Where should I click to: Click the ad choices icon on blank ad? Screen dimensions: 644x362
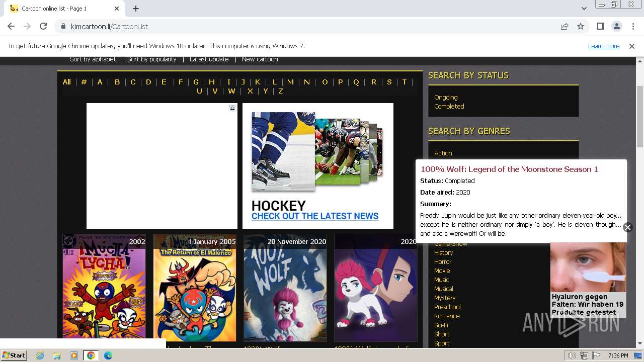coord(232,108)
